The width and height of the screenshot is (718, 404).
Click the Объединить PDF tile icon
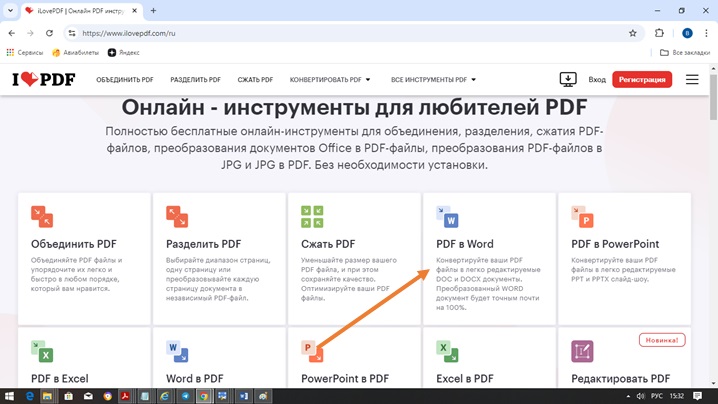click(x=41, y=216)
